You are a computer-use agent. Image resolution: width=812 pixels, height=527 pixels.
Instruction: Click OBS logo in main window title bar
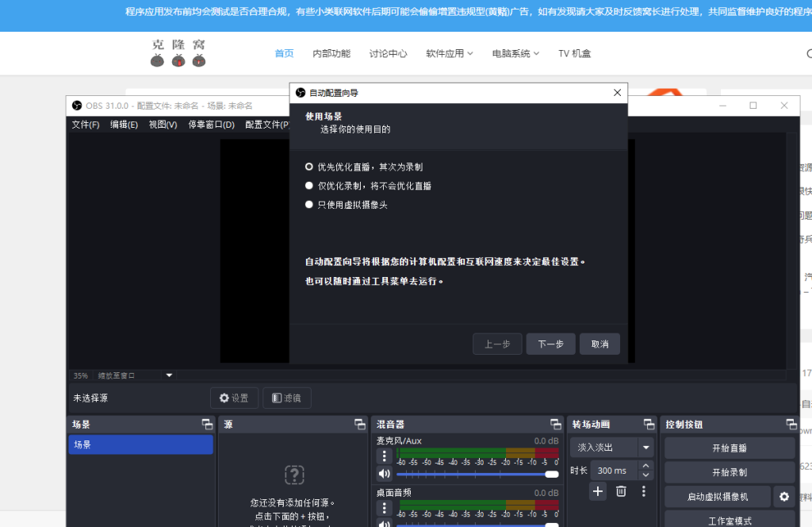(x=77, y=106)
